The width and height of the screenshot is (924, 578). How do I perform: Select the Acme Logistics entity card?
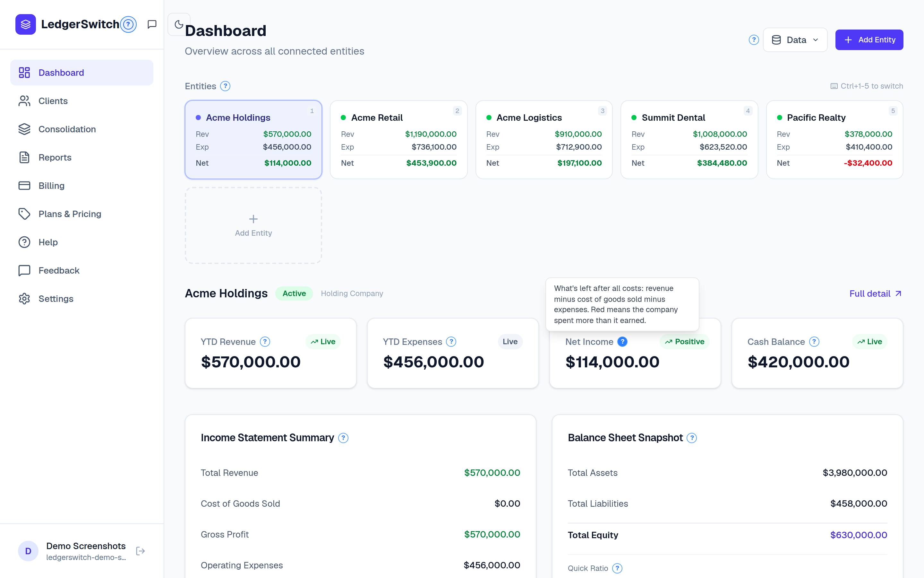tap(544, 140)
